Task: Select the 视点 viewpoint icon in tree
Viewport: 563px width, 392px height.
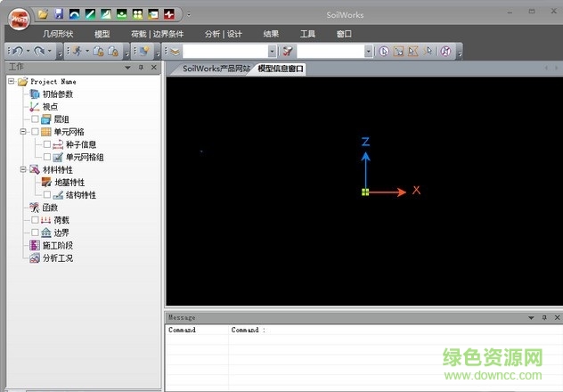Action: [x=35, y=106]
